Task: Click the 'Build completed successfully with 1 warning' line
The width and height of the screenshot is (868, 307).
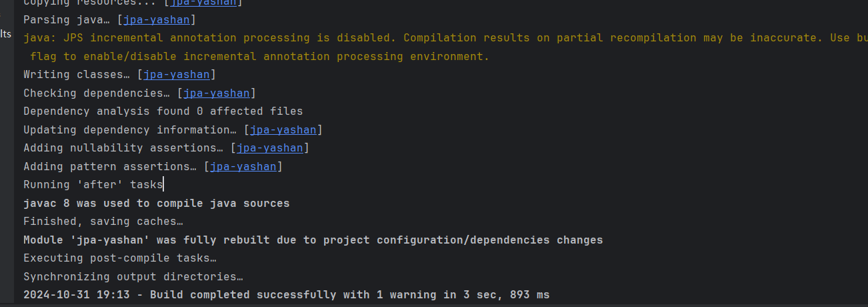Action: coord(347,294)
